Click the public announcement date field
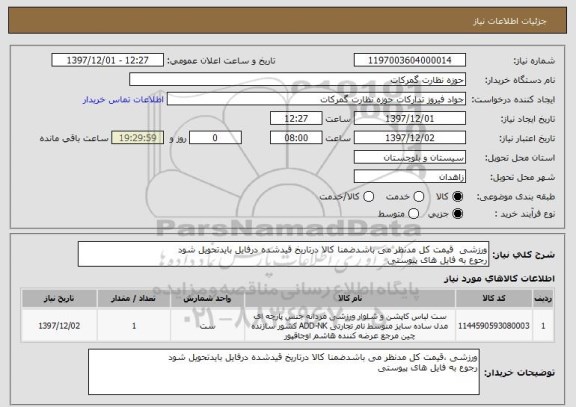 click(108, 60)
